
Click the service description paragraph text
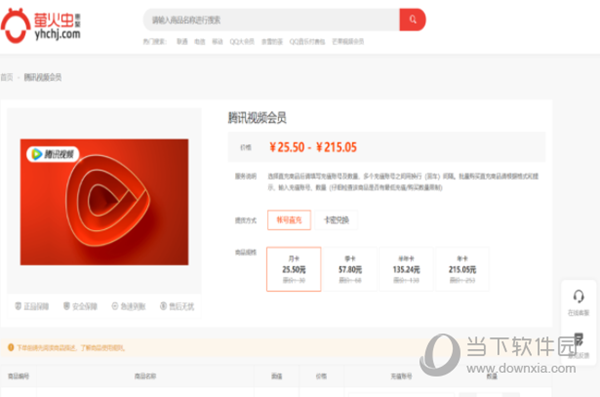coord(403,181)
